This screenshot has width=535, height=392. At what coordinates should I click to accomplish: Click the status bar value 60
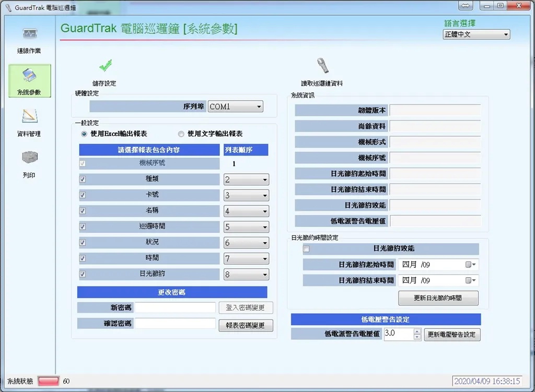pos(66,381)
